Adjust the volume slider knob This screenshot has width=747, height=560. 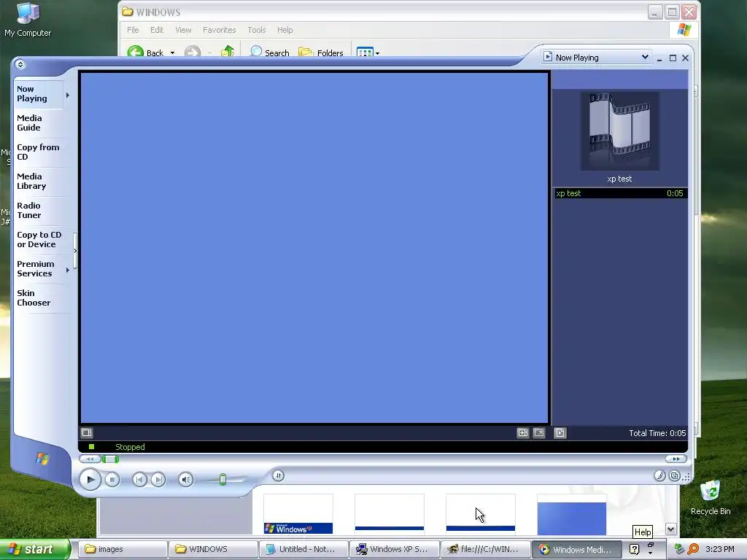pos(222,480)
